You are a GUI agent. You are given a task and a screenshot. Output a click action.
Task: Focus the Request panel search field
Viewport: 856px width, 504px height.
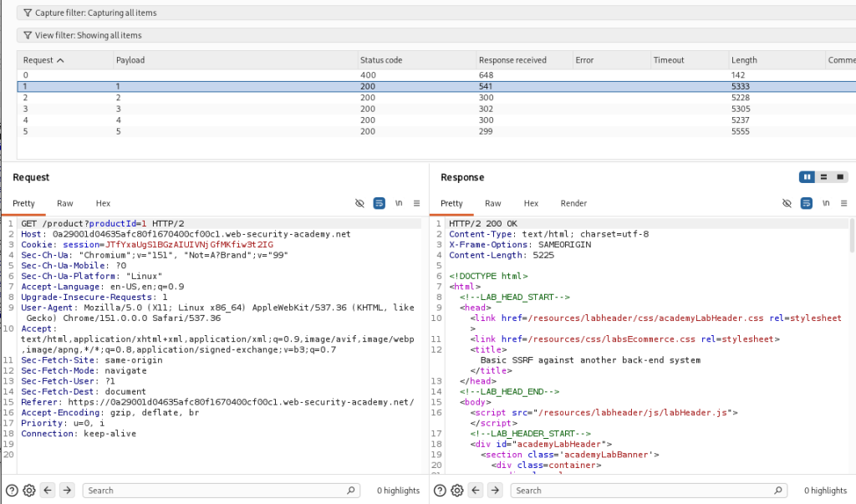point(221,491)
